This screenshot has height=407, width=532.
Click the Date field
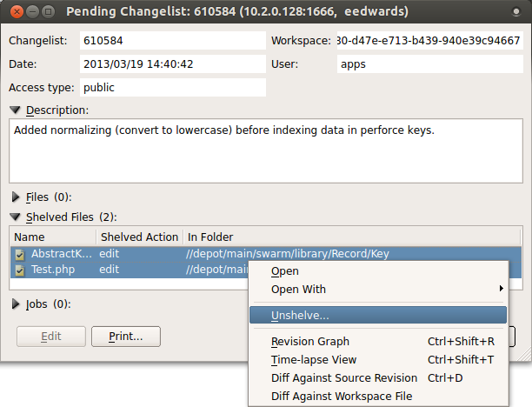tap(173, 64)
